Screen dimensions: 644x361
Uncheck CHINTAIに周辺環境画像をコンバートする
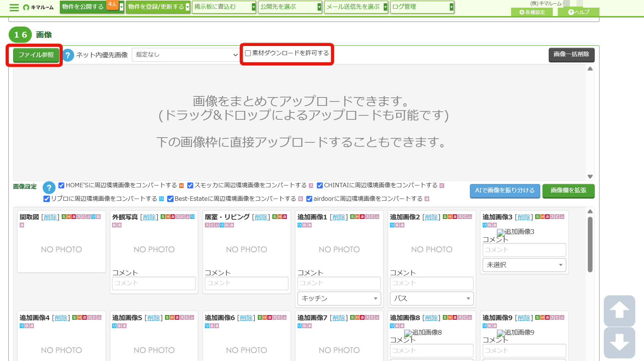coord(320,185)
